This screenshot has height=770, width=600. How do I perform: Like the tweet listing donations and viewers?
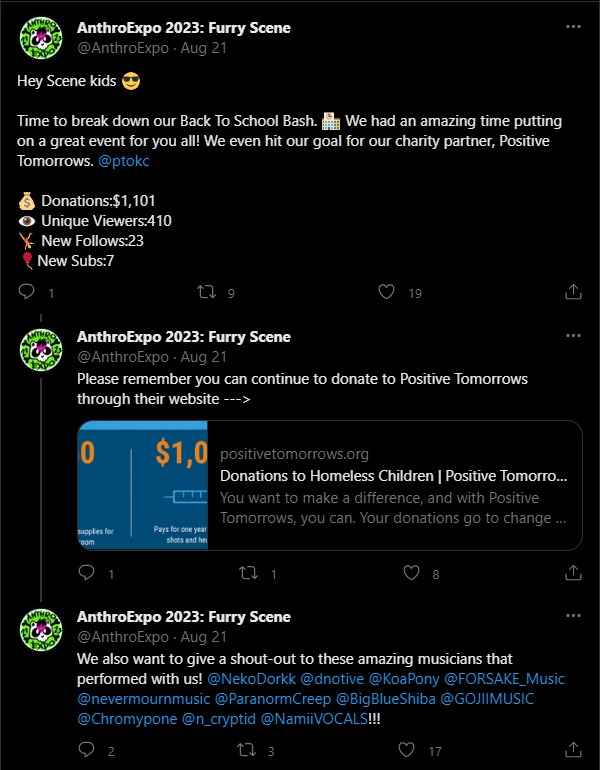click(x=387, y=292)
